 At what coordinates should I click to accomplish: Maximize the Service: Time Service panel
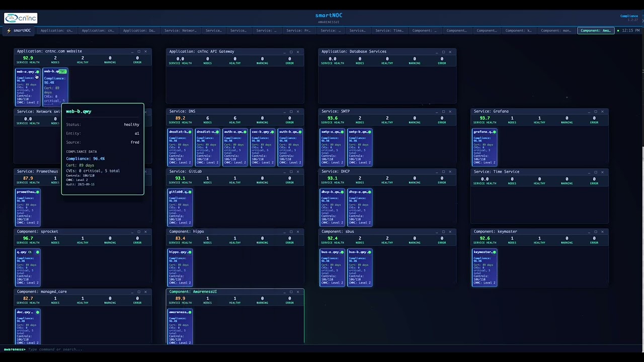tap(596, 171)
